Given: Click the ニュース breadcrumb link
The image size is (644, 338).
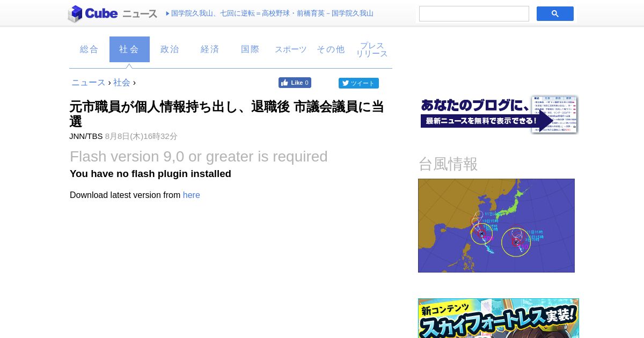Looking at the screenshot, I should click(89, 83).
